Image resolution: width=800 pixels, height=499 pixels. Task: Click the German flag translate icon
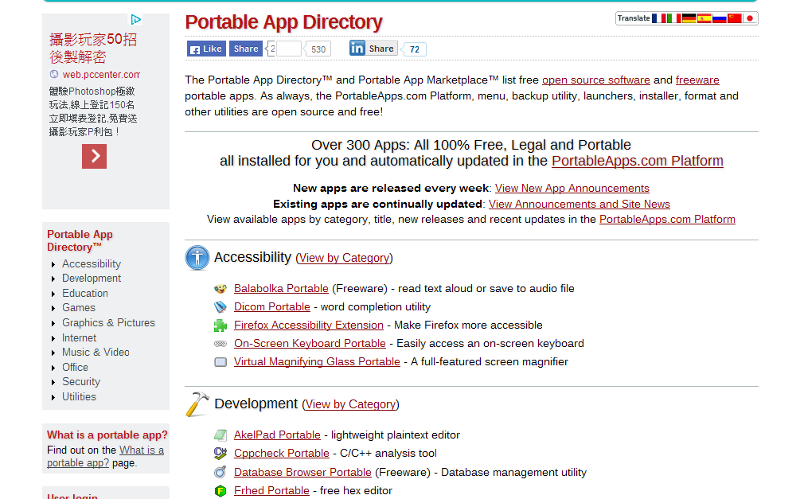pyautogui.click(x=689, y=18)
